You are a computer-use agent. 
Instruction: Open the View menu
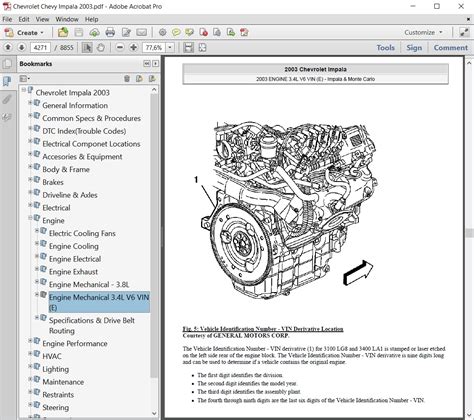coord(42,19)
